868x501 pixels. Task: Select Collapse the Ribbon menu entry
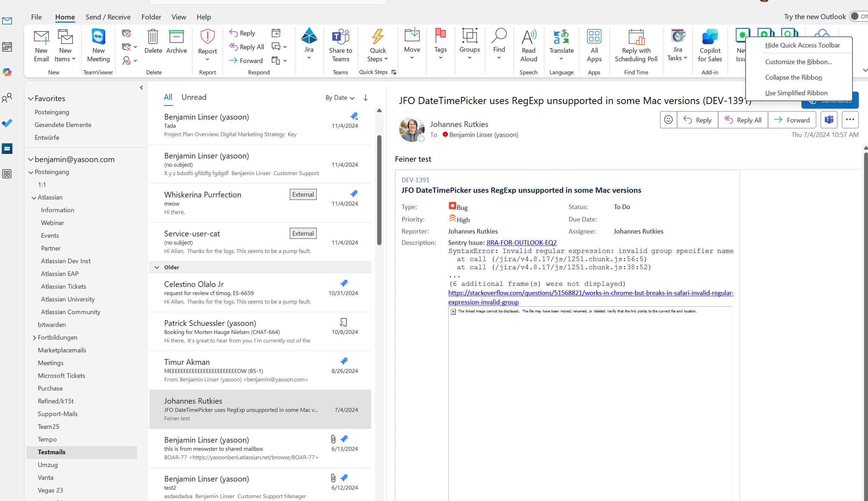[793, 77]
